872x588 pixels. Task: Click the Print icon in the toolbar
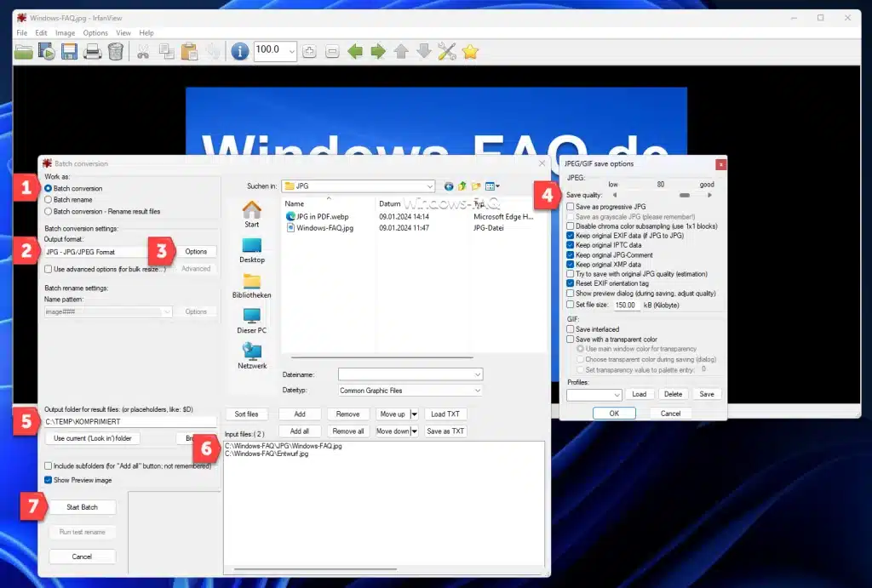coord(92,52)
